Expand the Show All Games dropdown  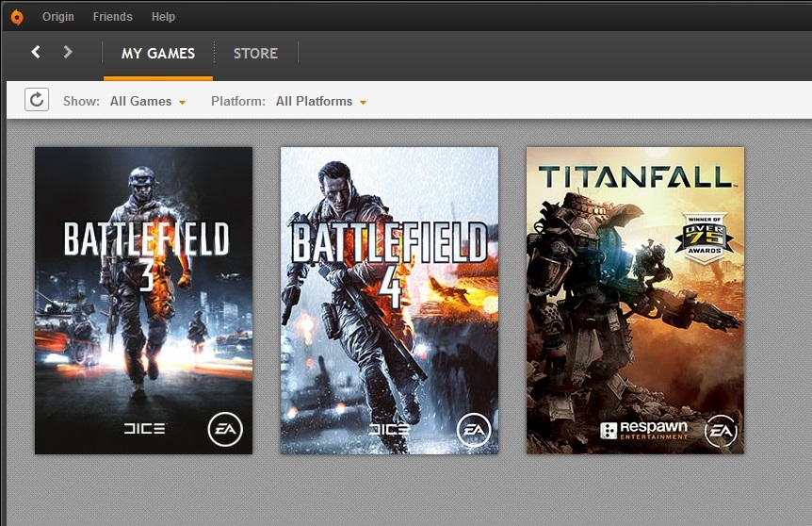148,101
